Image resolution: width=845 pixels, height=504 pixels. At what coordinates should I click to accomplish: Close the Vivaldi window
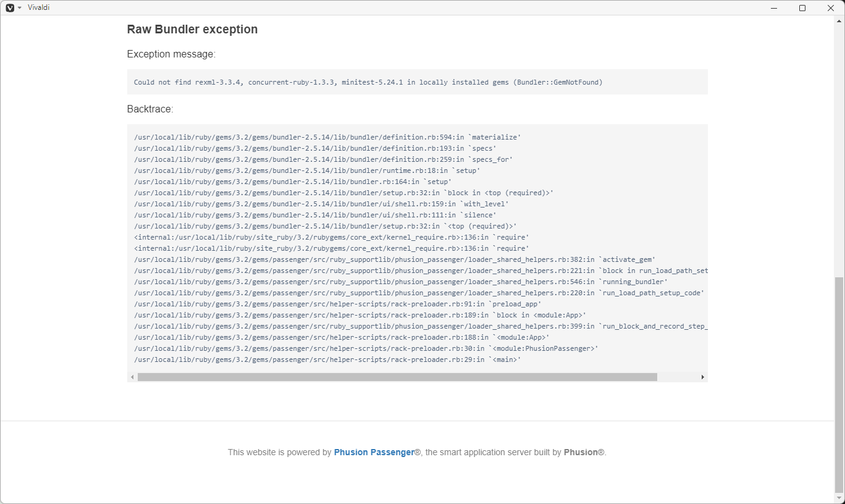coord(831,7)
